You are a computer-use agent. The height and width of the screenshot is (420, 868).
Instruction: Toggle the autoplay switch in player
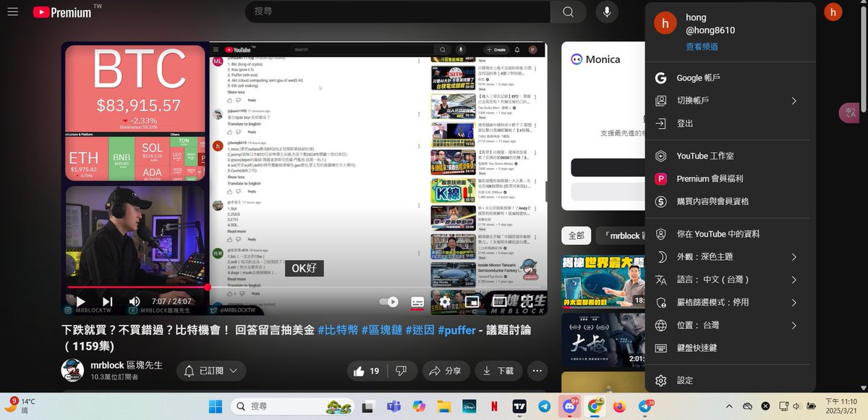(x=389, y=301)
